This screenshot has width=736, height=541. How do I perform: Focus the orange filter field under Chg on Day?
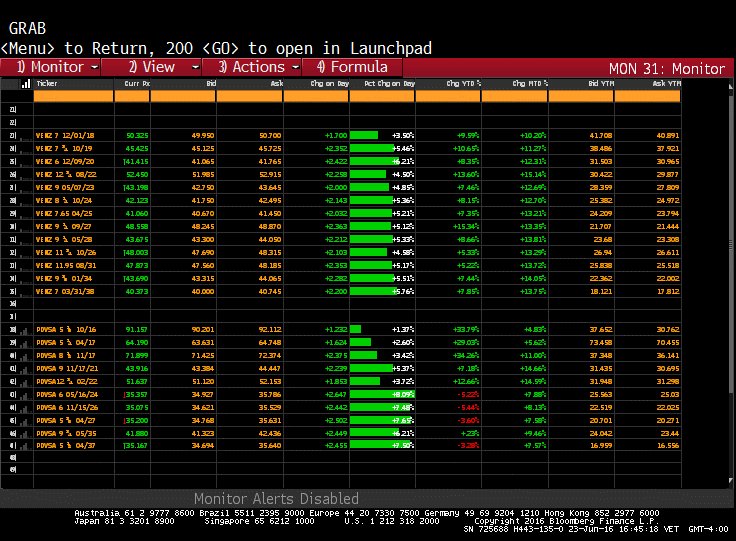(316, 96)
